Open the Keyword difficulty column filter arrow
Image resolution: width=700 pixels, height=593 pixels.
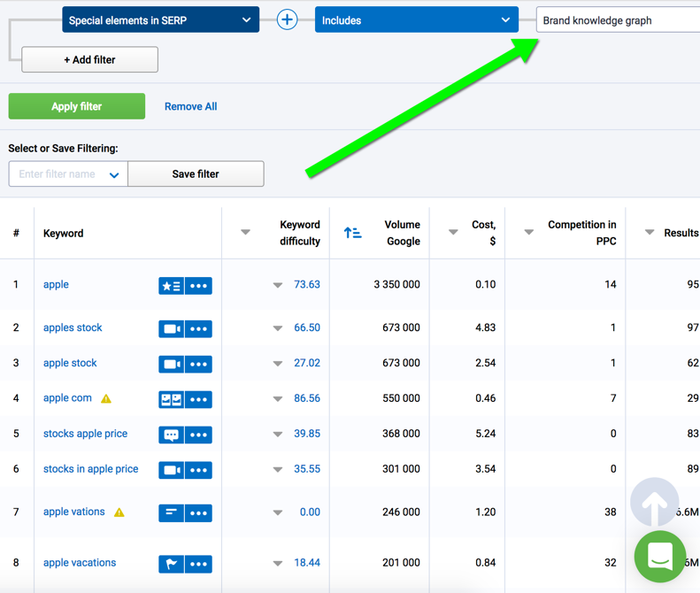click(x=245, y=232)
